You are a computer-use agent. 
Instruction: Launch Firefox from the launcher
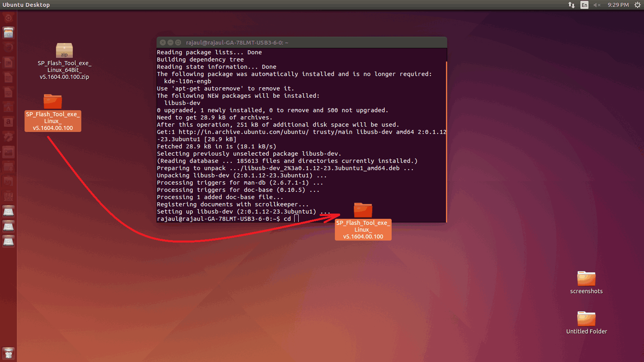point(8,47)
